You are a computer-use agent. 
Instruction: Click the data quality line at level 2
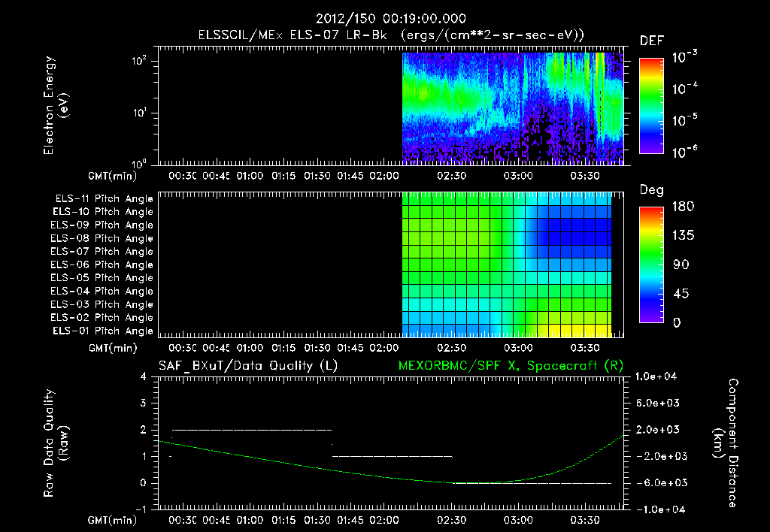pyautogui.click(x=252, y=430)
